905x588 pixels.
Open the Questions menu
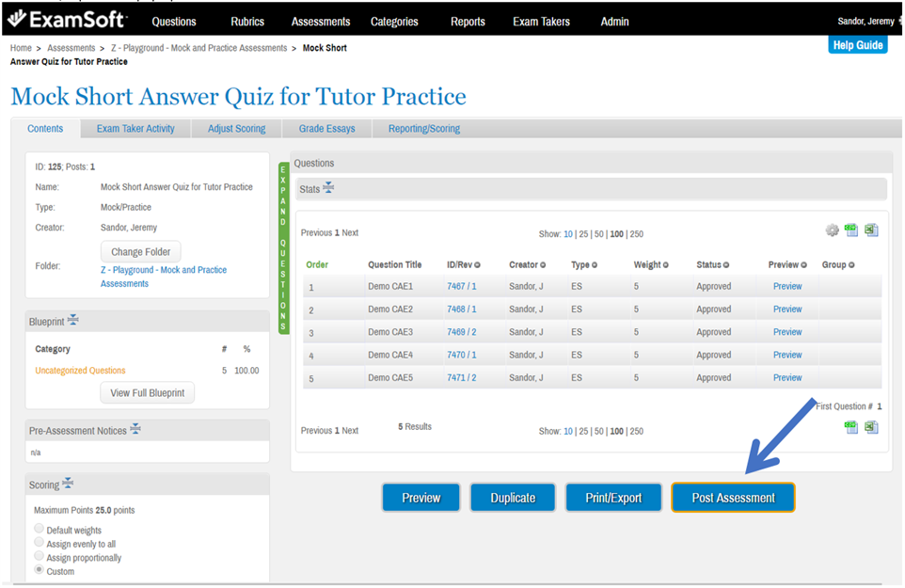point(174,22)
